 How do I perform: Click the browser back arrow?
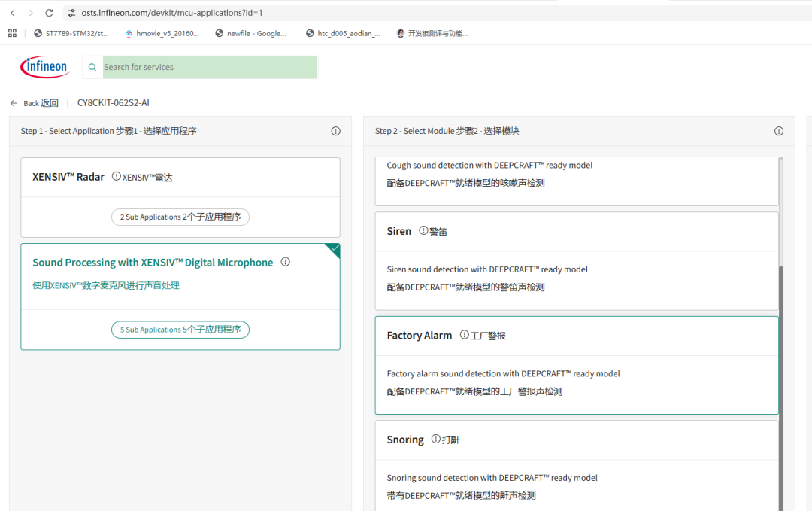pyautogui.click(x=13, y=13)
